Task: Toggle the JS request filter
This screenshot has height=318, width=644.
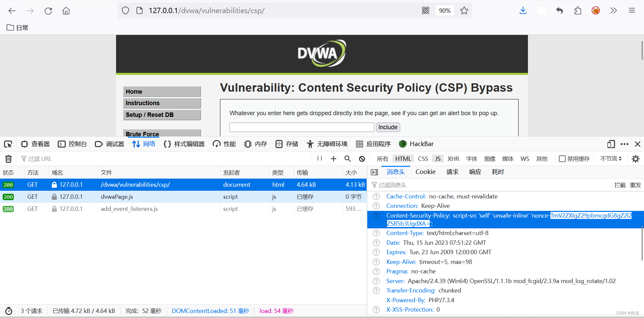Action: tap(438, 159)
